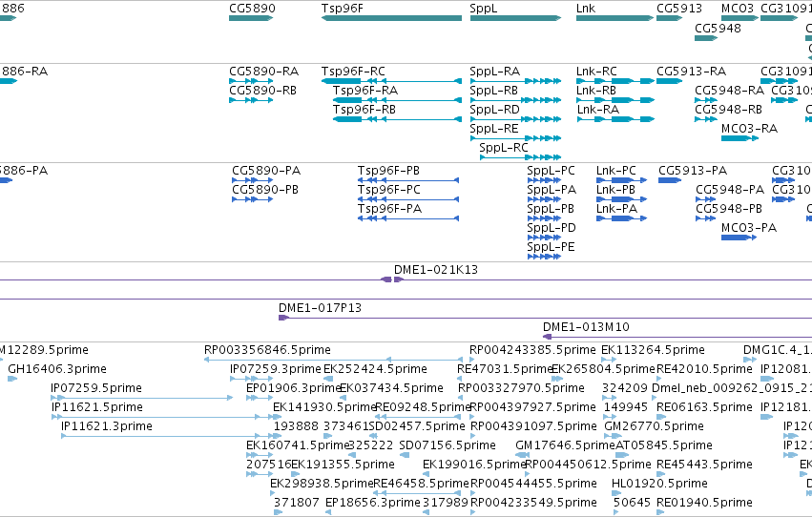Click EST RP004450612.5prime
Screen dimensions: 812x517
coord(528,475)
